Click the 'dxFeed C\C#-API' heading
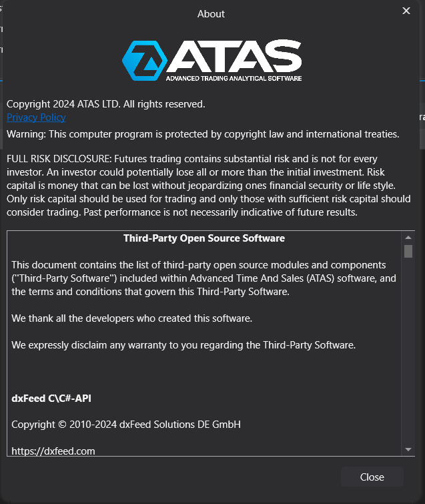 coord(51,399)
